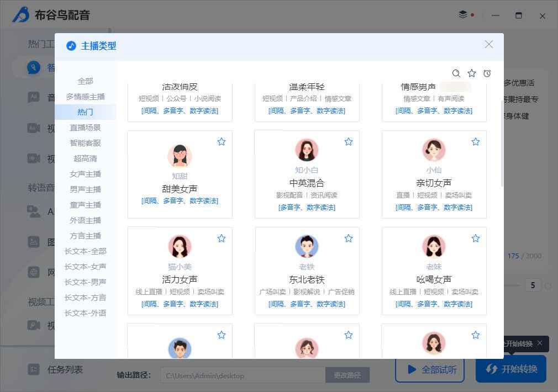The height and width of the screenshot is (392, 558).
Task: Open the recently used clock icon
Action: [x=487, y=73]
